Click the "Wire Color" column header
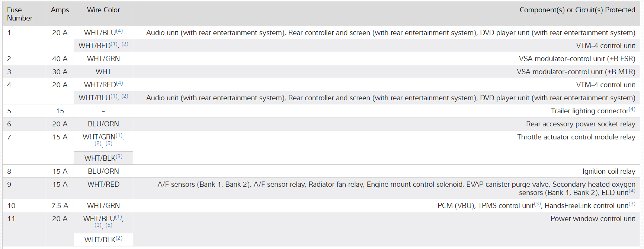The height and width of the screenshot is (249, 644). pos(103,10)
